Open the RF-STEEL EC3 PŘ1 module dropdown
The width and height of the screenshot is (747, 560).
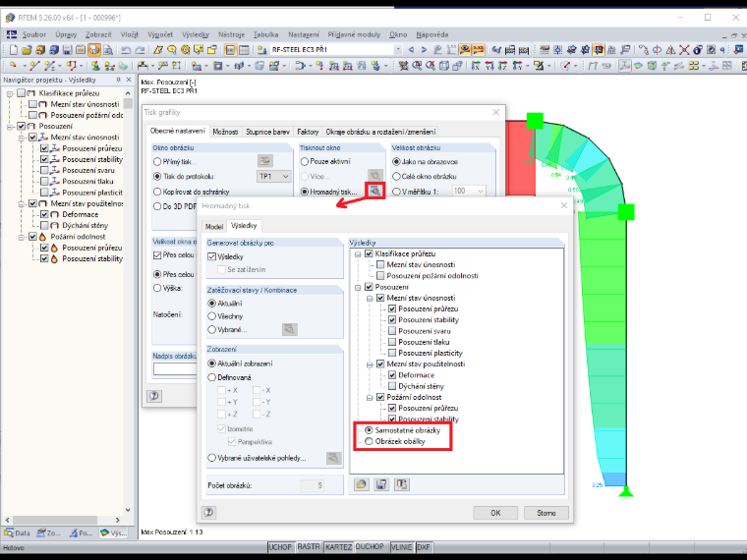click(x=398, y=49)
